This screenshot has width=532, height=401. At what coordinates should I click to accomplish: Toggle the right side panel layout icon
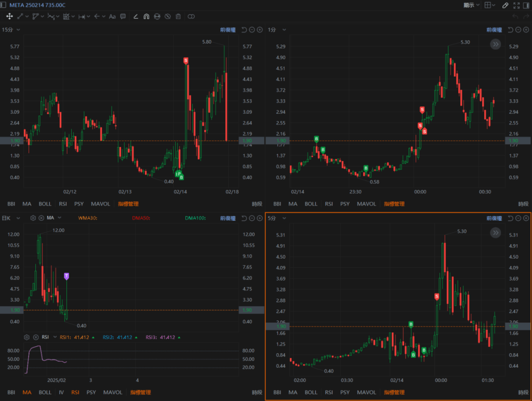pyautogui.click(x=527, y=5)
